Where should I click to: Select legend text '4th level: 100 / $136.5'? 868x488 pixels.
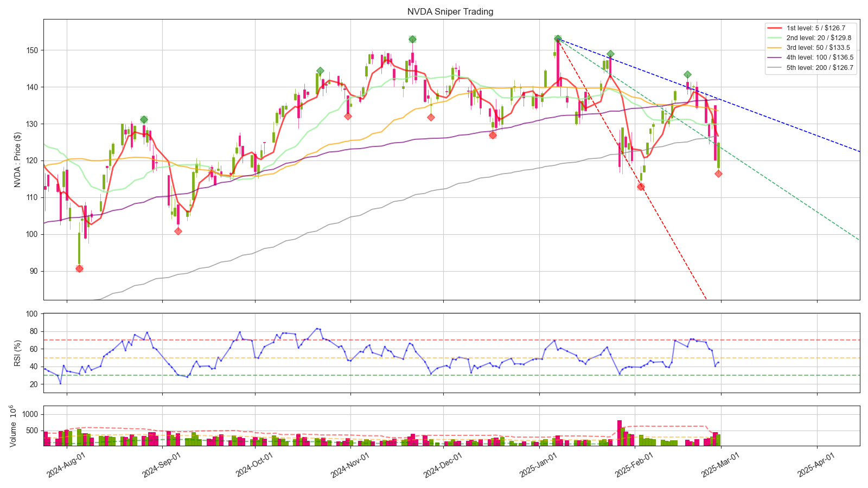pyautogui.click(x=820, y=57)
